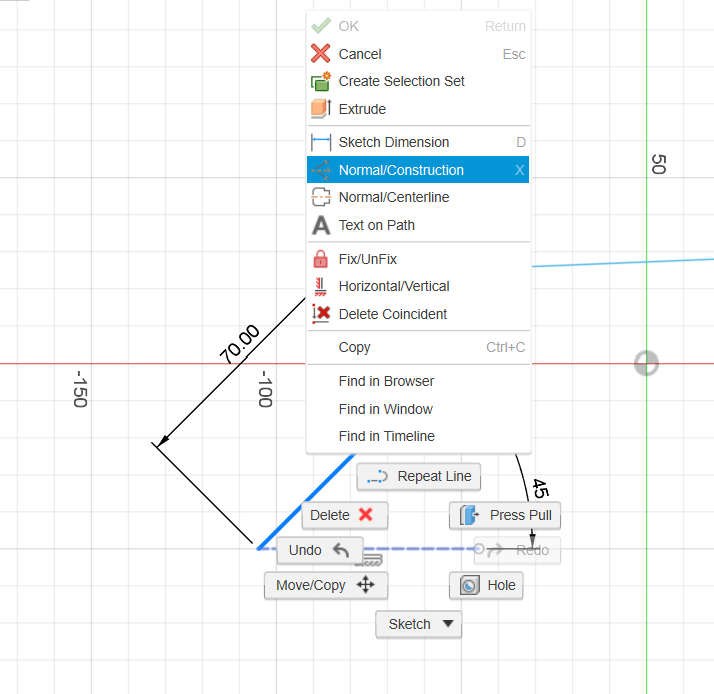Click the grayed OK checkmark icon
This screenshot has height=694, width=714.
pos(321,26)
